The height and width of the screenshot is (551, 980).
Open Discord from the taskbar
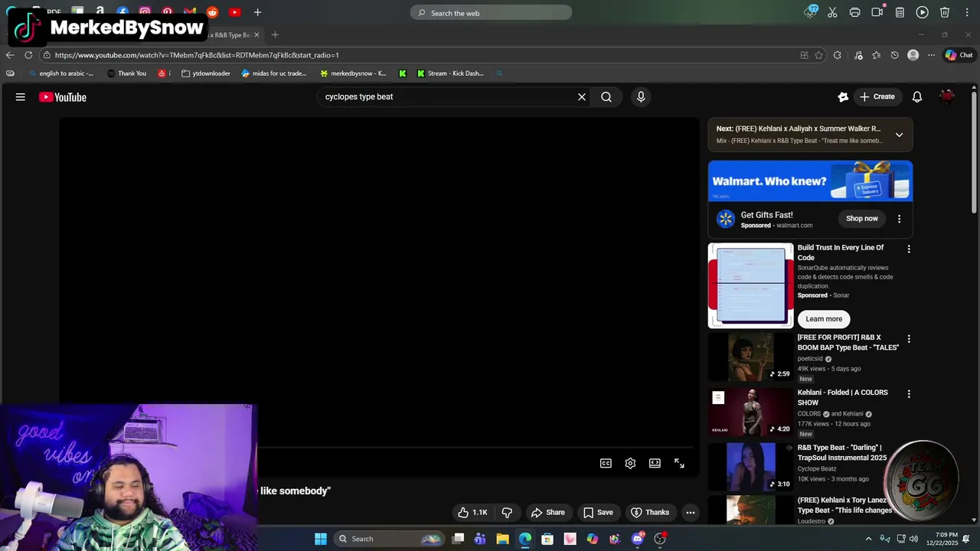coord(637,539)
